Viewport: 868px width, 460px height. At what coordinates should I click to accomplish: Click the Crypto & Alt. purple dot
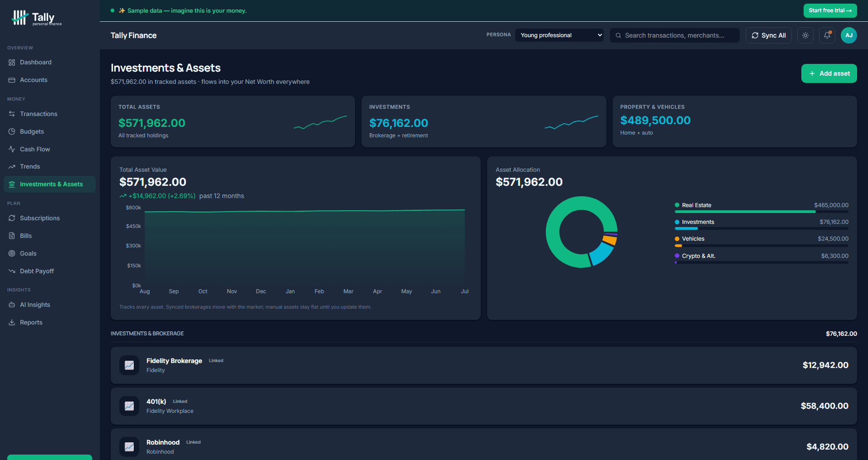[677, 256]
